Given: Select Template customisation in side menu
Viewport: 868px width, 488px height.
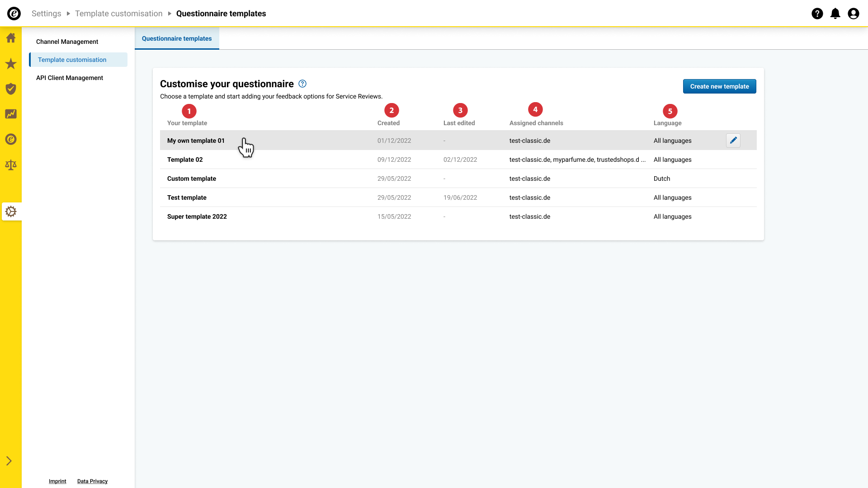Looking at the screenshot, I should 78,60.
